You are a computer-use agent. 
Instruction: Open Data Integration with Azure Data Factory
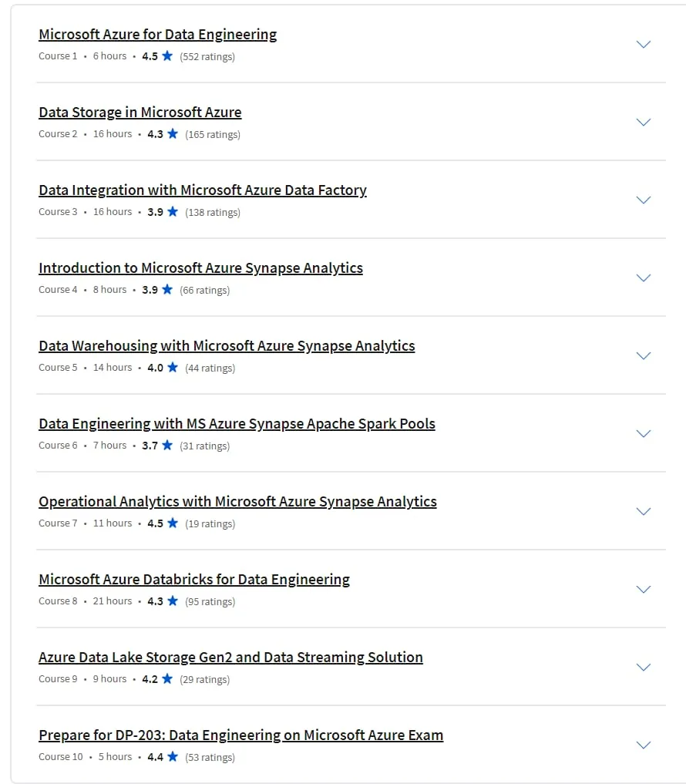203,190
